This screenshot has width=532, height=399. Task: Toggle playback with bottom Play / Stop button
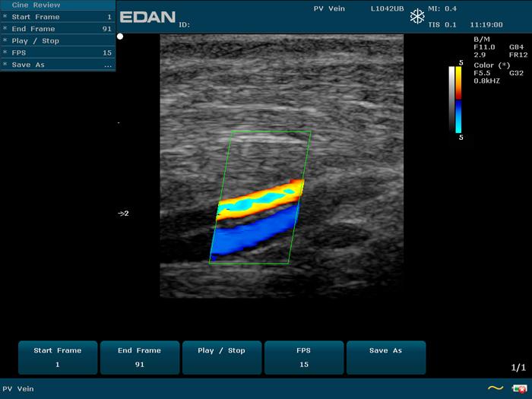pyautogui.click(x=221, y=357)
